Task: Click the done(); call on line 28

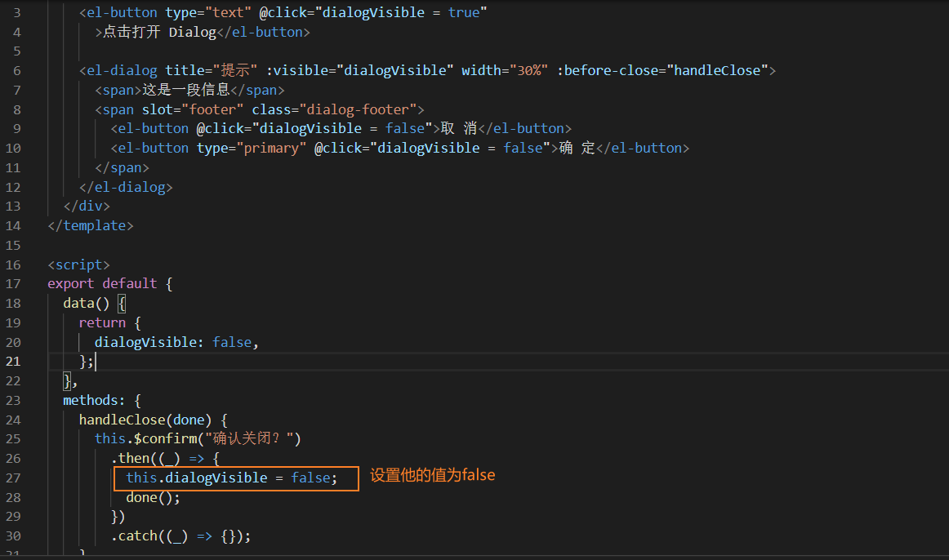Action: point(153,498)
